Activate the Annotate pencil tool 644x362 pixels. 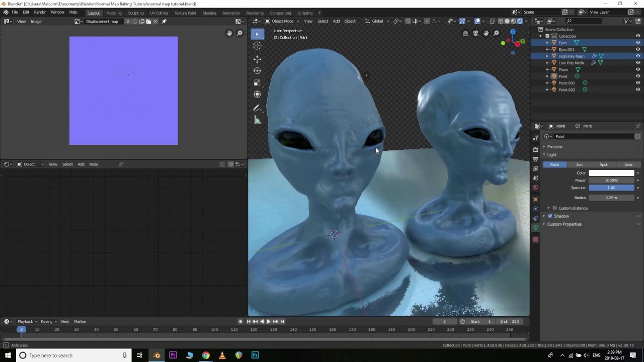257,108
